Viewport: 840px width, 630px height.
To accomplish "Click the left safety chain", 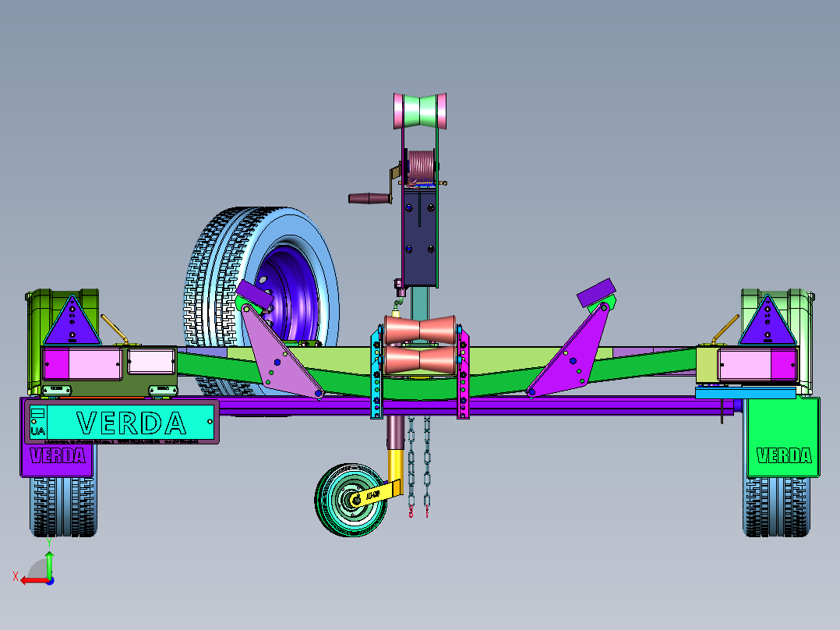I will (411, 465).
